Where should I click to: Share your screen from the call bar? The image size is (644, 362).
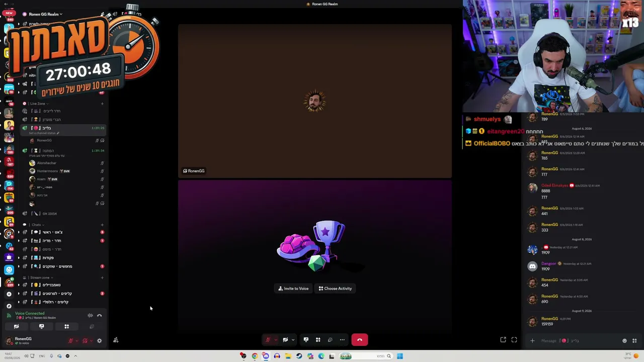pyautogui.click(x=306, y=340)
